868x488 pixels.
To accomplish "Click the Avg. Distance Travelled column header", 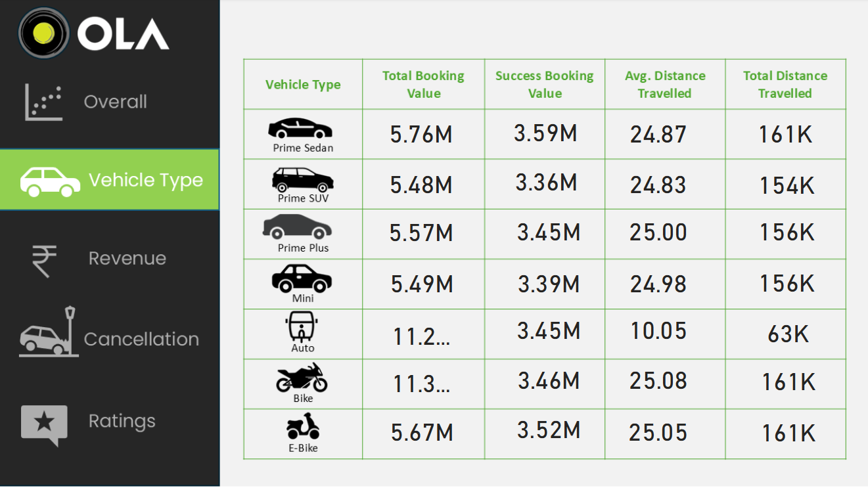I will pyautogui.click(x=665, y=85).
